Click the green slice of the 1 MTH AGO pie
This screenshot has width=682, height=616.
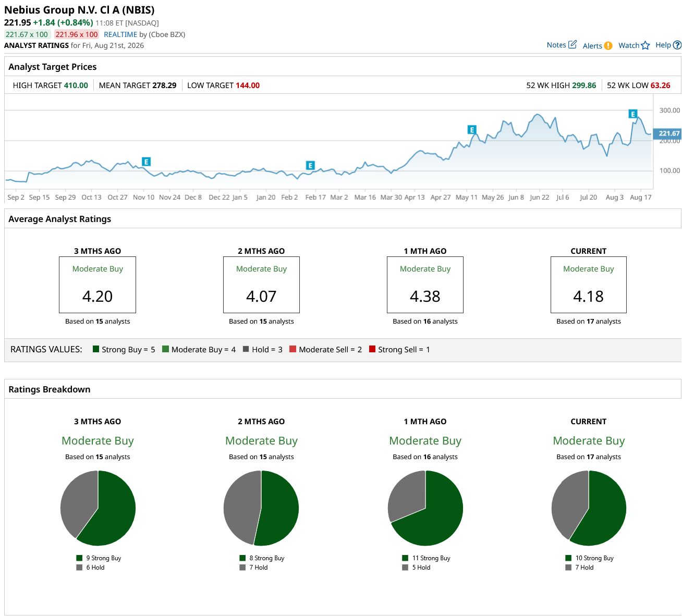tap(433, 516)
